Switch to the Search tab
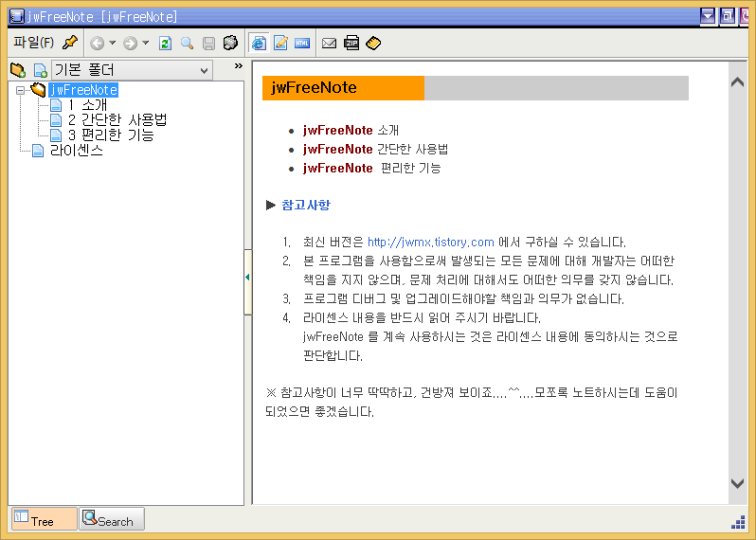 pos(112,519)
